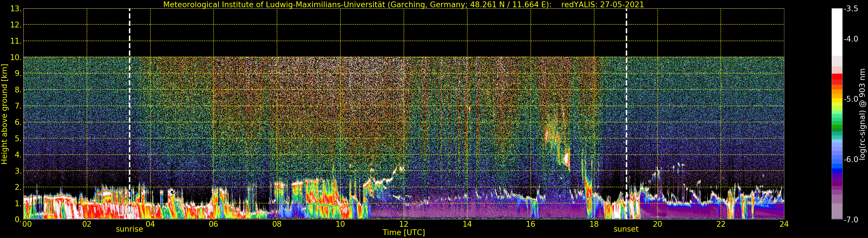Click the colorbar label 'log(rc-signal) @903 nm'
This screenshot has width=868, height=238.
tap(862, 114)
